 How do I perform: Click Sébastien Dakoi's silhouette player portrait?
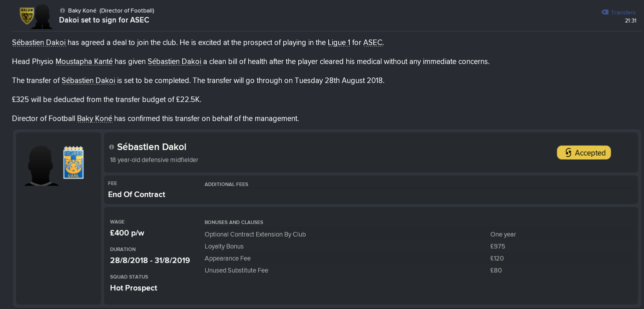pyautogui.click(x=42, y=165)
